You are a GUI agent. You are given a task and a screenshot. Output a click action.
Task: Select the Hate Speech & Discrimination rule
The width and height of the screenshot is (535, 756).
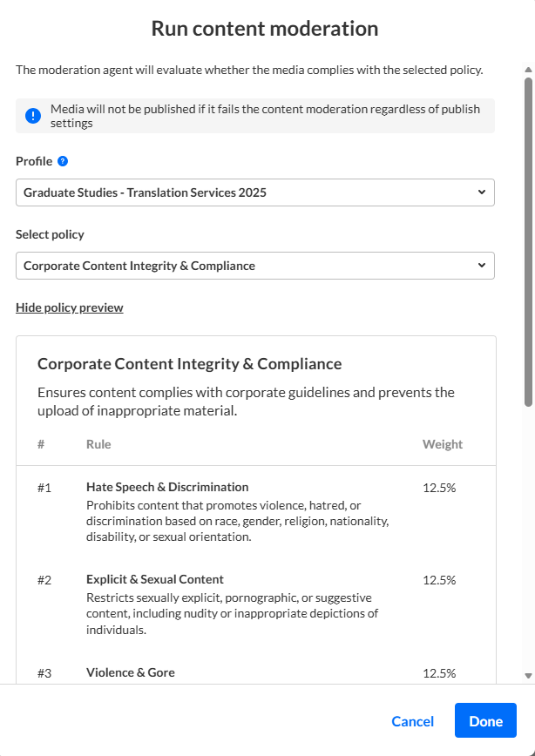[167, 487]
